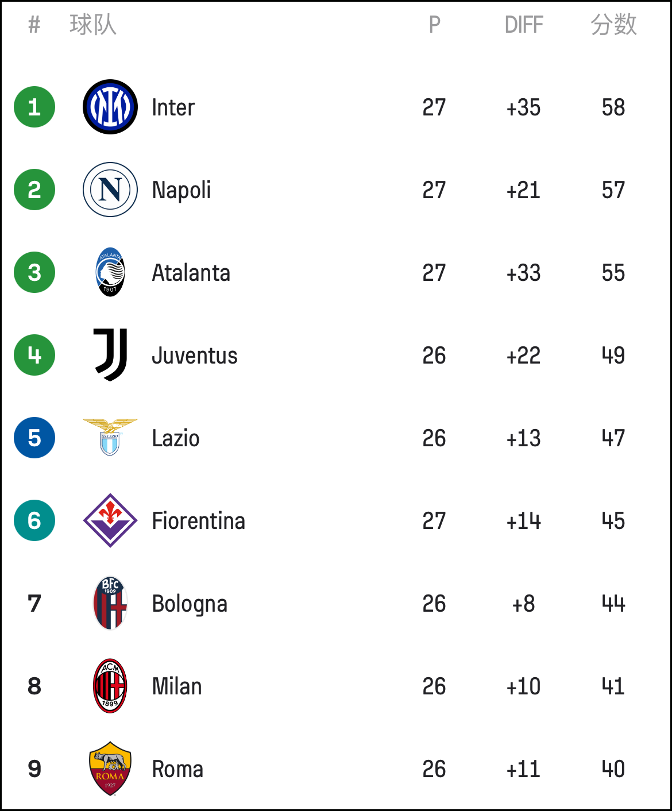Click the AC Milan crest
Screen dimensions: 672x811
point(110,686)
